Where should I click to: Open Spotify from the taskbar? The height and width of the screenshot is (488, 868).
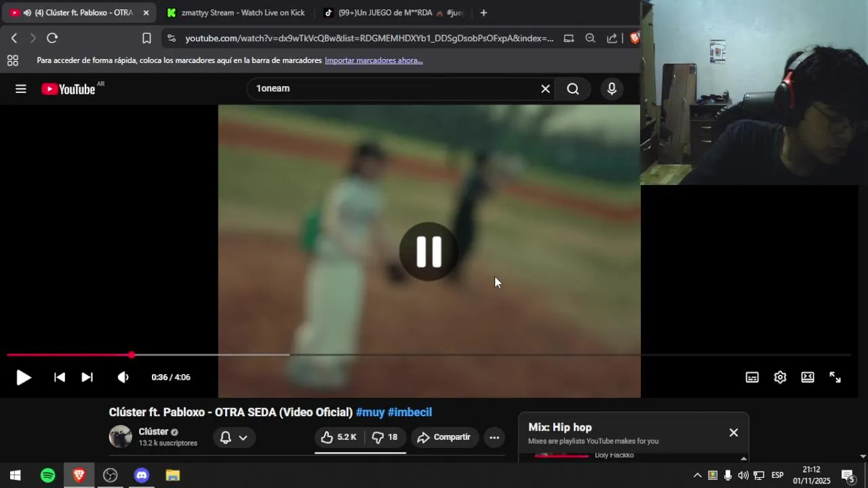pyautogui.click(x=47, y=475)
